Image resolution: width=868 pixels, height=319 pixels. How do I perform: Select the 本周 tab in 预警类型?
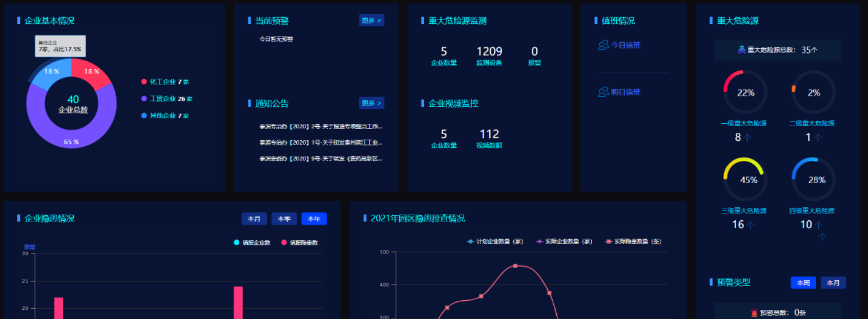[x=803, y=282]
